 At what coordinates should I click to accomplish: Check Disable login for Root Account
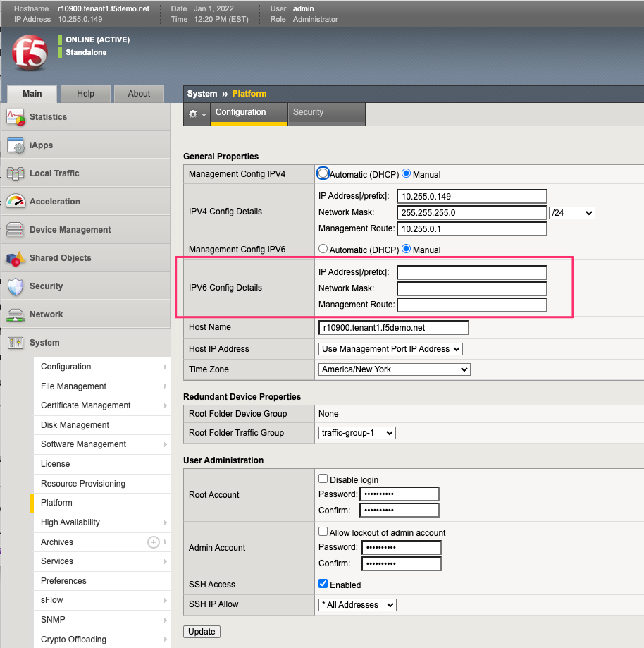click(323, 479)
